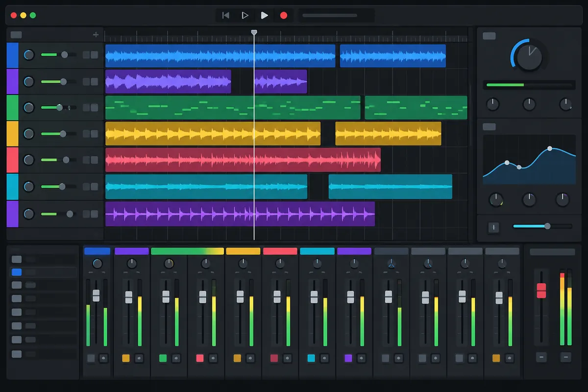Viewport: 588px width, 392px height.
Task: Start playback with the solid white play button
Action: pyautogui.click(x=264, y=16)
